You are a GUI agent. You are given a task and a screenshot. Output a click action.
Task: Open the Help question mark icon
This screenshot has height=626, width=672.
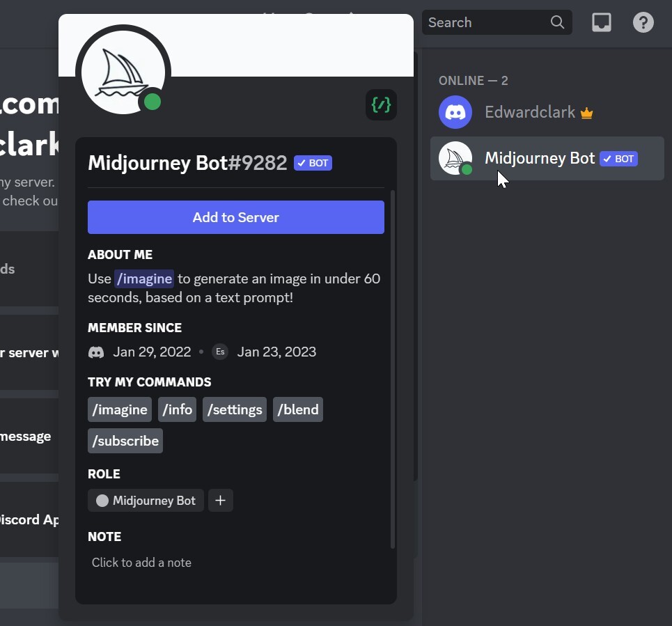(643, 22)
